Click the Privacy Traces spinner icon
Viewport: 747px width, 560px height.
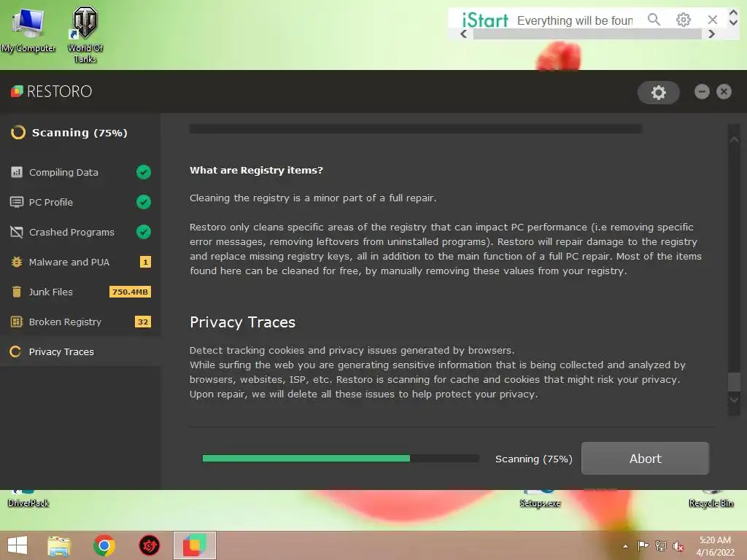tap(15, 351)
